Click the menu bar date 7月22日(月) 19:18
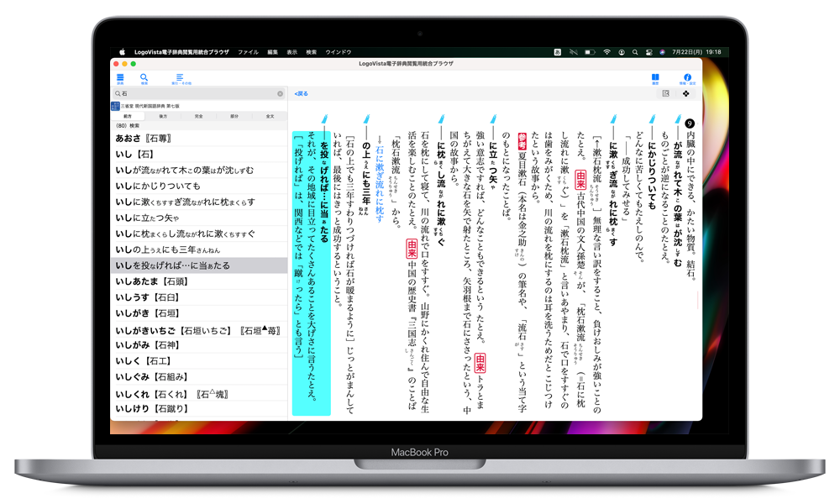 point(696,52)
